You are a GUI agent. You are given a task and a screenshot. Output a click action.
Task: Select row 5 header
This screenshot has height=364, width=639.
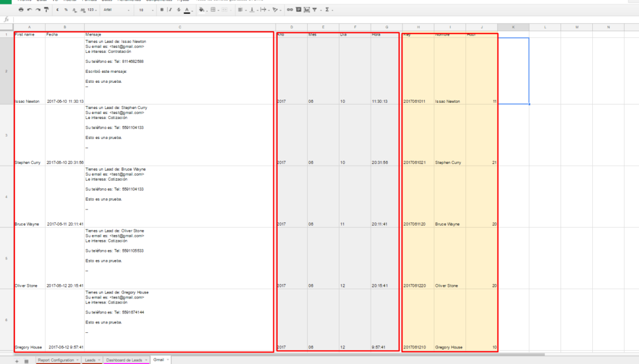pos(6,258)
